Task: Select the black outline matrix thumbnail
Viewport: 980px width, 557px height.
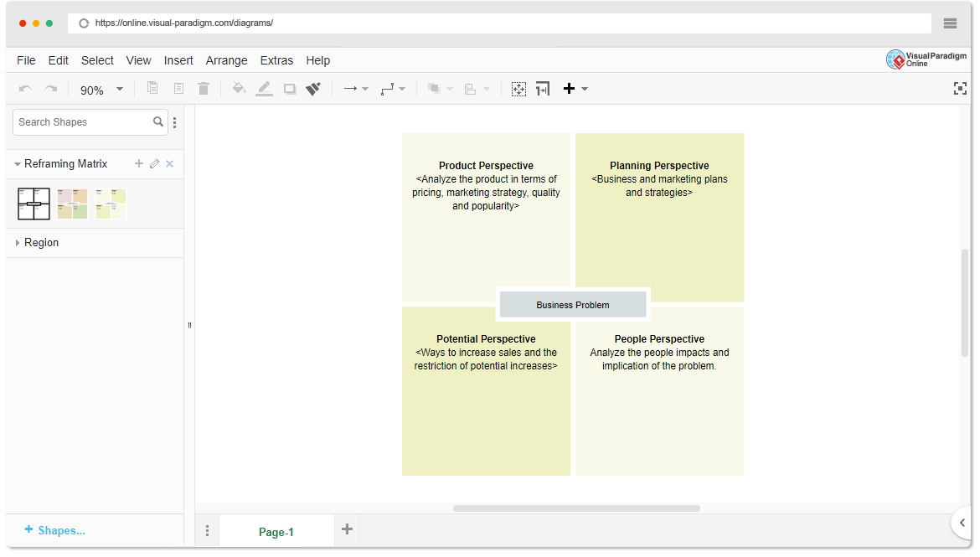Action: click(34, 204)
